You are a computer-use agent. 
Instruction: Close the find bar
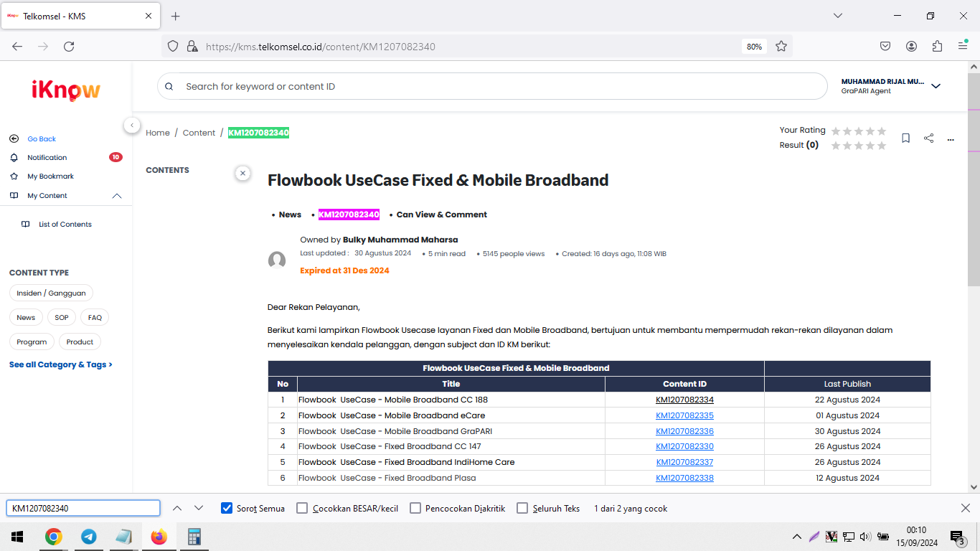pyautogui.click(x=965, y=508)
